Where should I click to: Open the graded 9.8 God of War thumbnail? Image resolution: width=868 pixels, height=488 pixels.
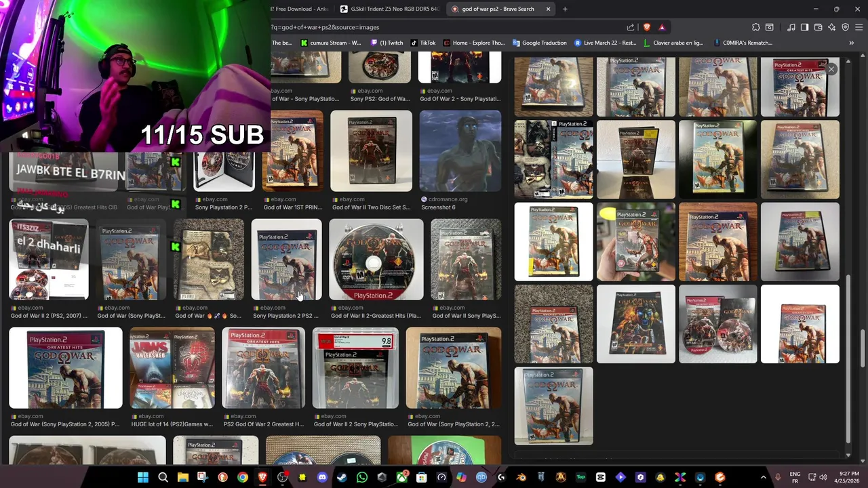click(355, 368)
